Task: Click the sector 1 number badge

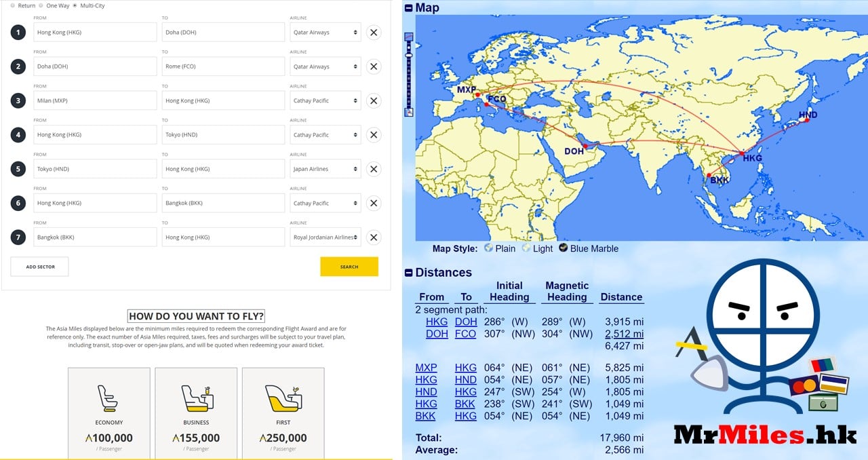Action: click(18, 32)
